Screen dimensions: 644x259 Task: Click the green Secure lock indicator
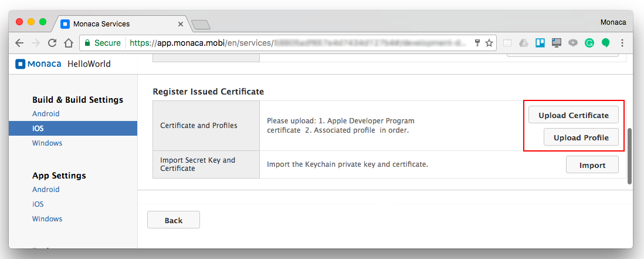coord(103,43)
